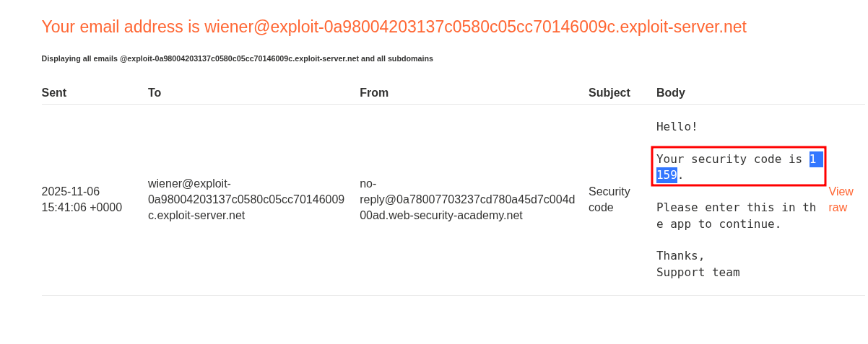Click the 'Thanks,' line in the email
The height and width of the screenshot is (344, 868).
[680, 256]
